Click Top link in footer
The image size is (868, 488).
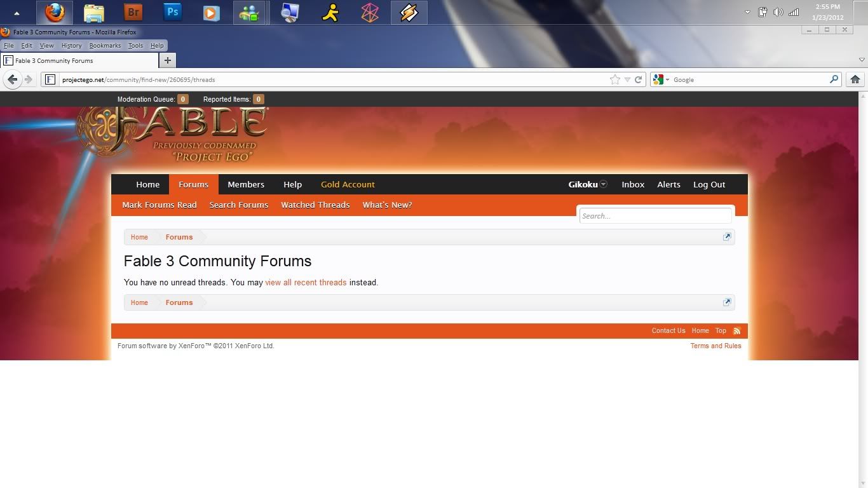coord(721,330)
